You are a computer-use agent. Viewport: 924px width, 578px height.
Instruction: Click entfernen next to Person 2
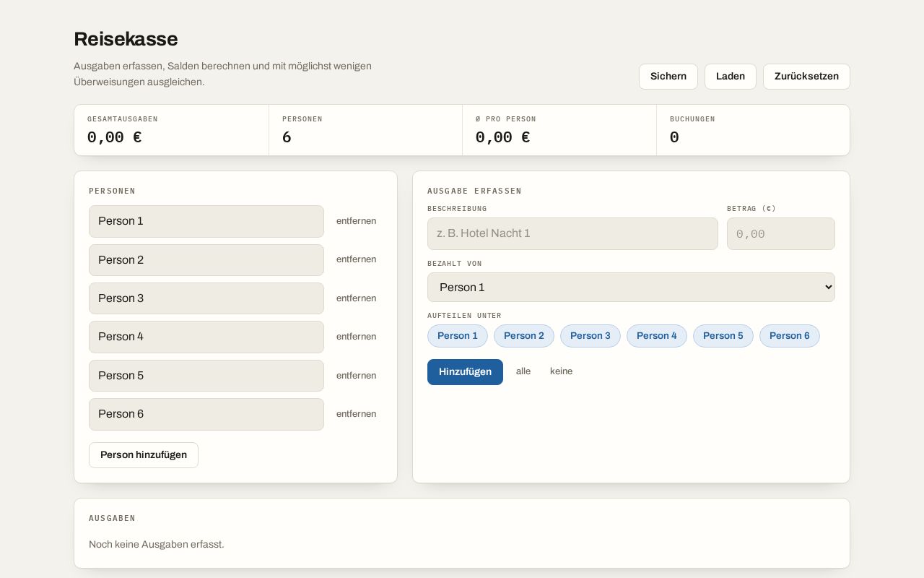point(356,259)
